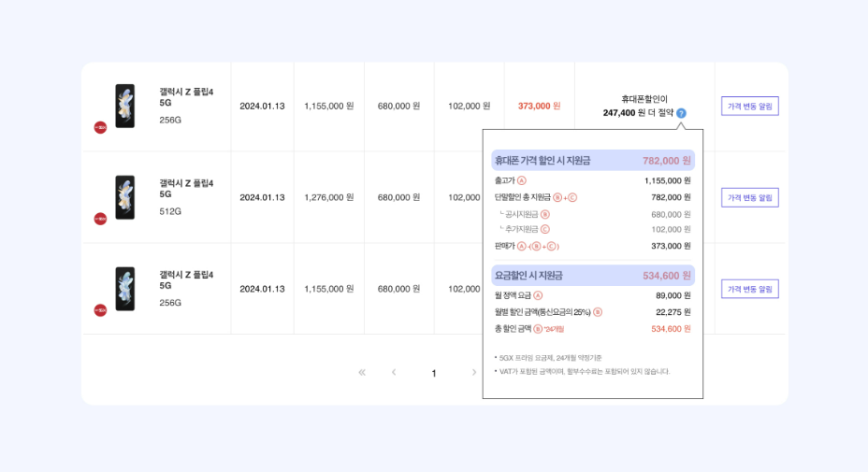Click the 총 할인 금액 label
This screenshot has width=868, height=472.
pos(513,329)
